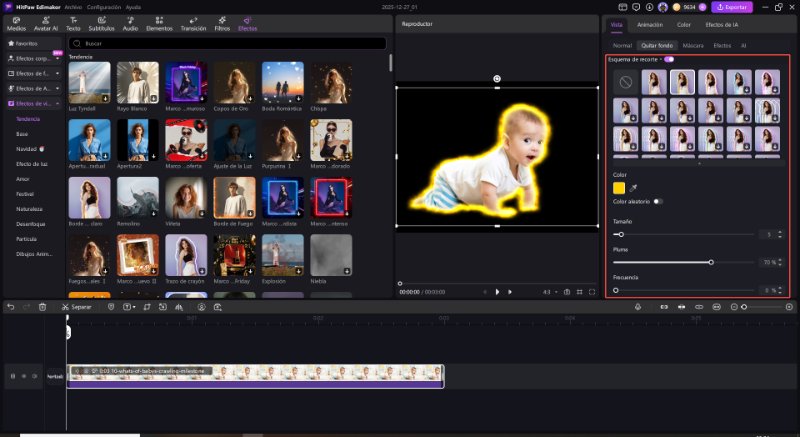Click the Buscar search field
The height and width of the screenshot is (437, 800).
click(x=227, y=44)
